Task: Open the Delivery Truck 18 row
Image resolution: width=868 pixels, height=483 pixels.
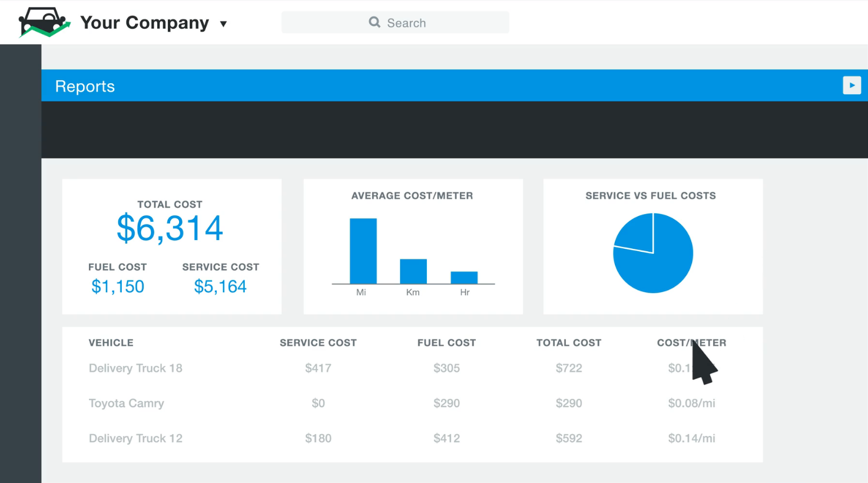Action: click(412, 368)
